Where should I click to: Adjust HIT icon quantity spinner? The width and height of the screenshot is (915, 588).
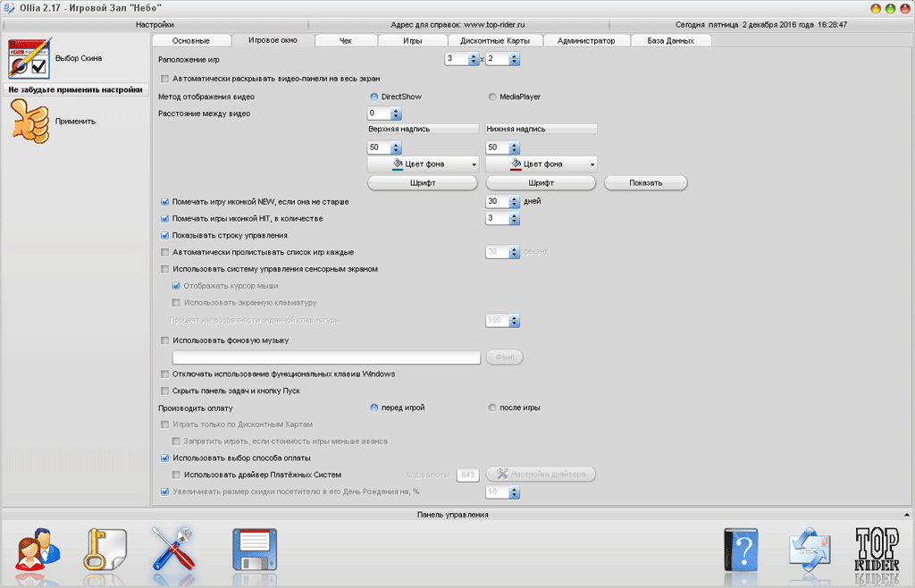click(x=514, y=219)
